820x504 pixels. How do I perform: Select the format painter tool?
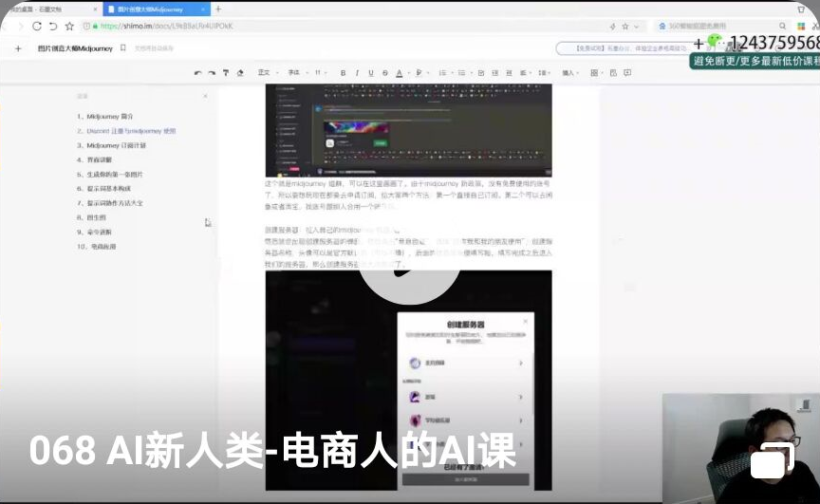coord(226,72)
